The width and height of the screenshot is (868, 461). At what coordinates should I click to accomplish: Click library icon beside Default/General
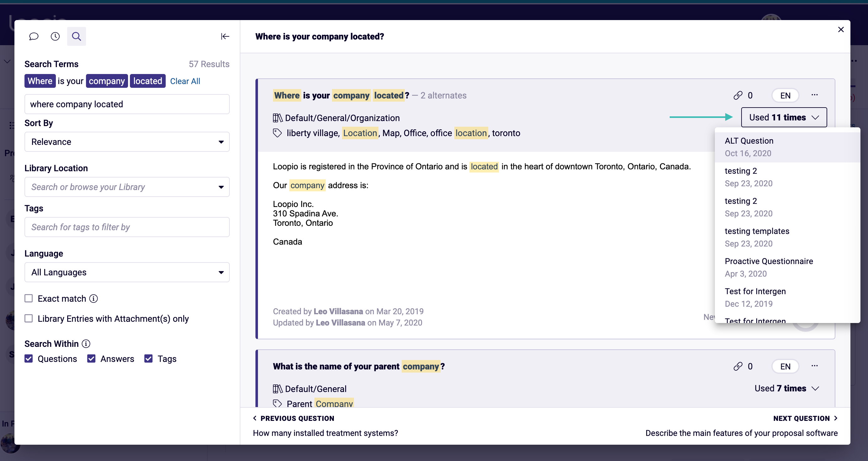(x=278, y=389)
